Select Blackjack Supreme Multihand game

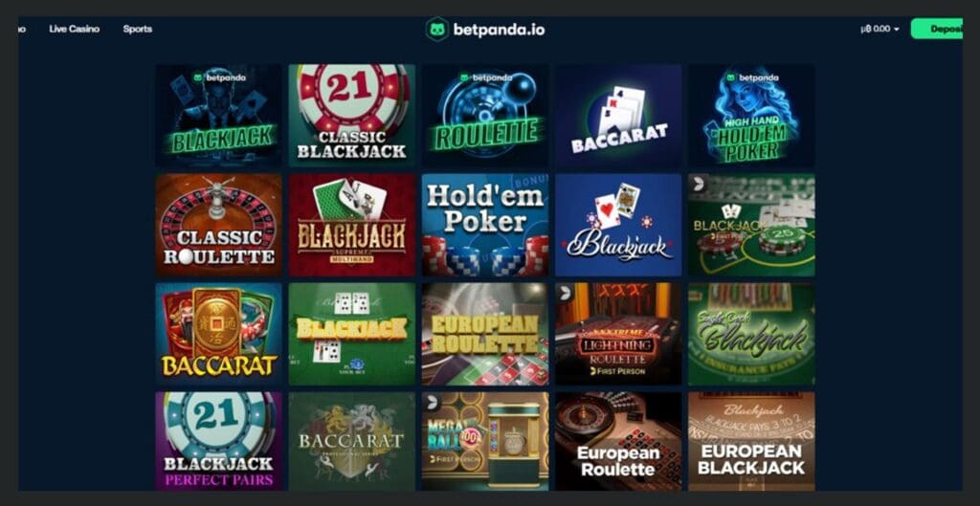pos(352,225)
